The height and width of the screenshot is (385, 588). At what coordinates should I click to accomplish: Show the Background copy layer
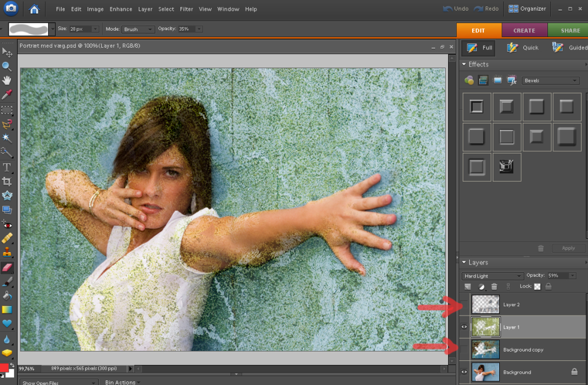coord(464,350)
